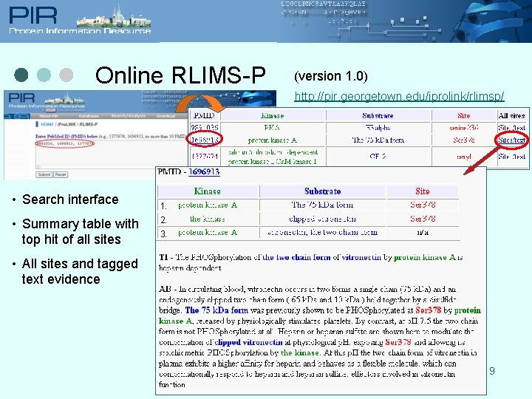Viewport: 532px width, 399px height.
Task: Open the Download menu in the embedded page
Action: [166, 116]
